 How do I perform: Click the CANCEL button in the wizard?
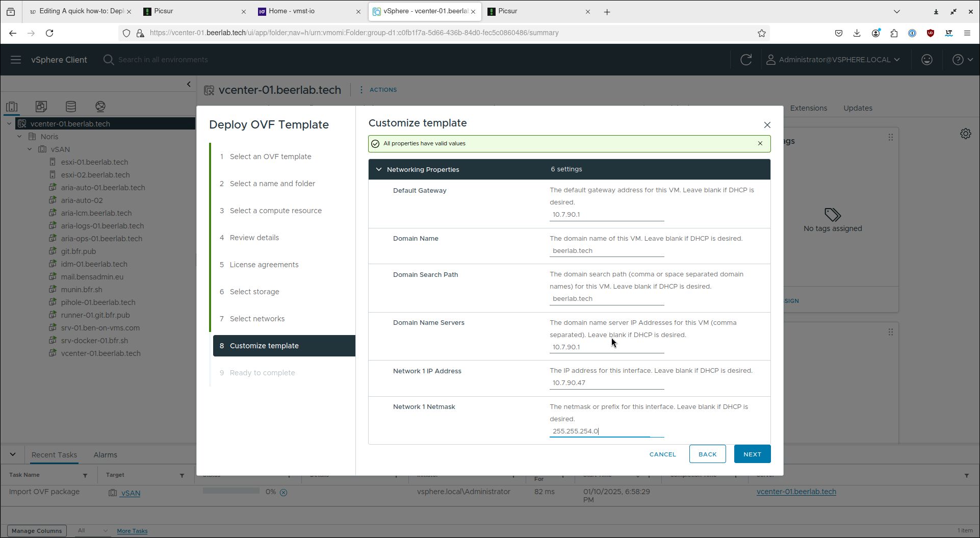(662, 454)
